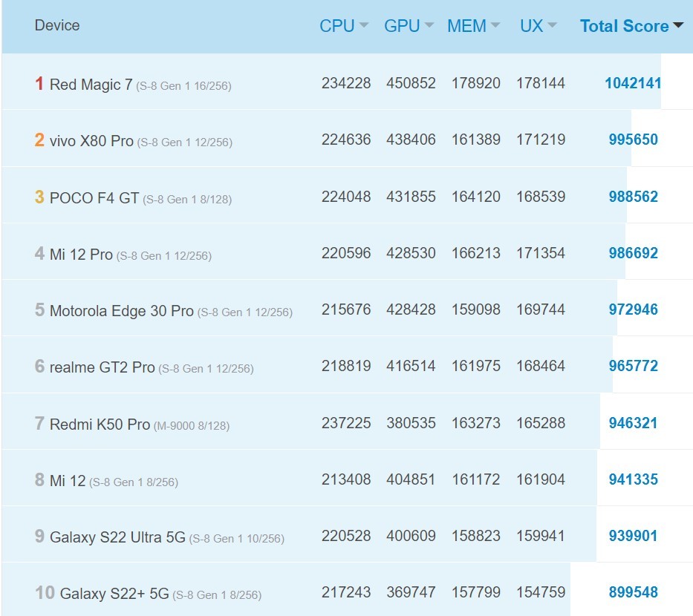Open the Red Magic 7 device entry
The image size is (693, 616).
(x=91, y=85)
